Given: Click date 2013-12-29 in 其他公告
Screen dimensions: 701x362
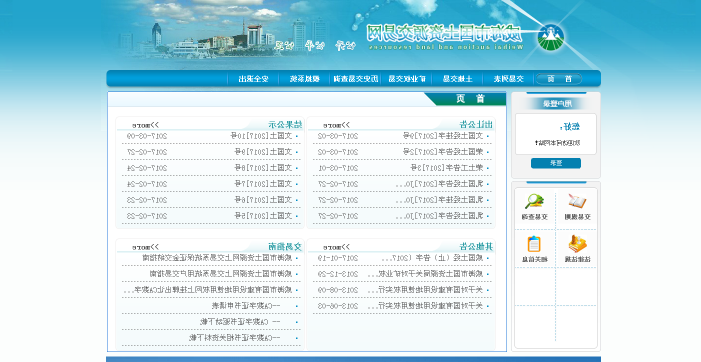Looking at the screenshot, I should (x=338, y=274).
